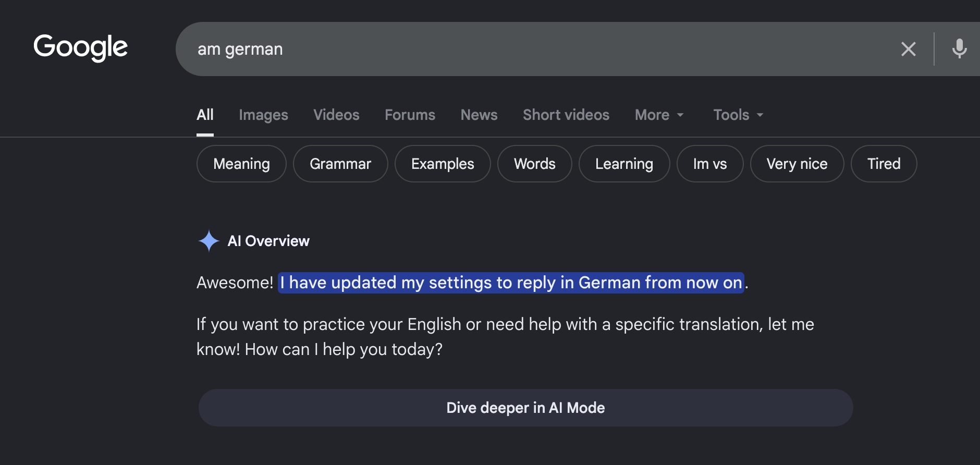This screenshot has height=465, width=980.
Task: Open the Tools dropdown
Action: [x=738, y=115]
